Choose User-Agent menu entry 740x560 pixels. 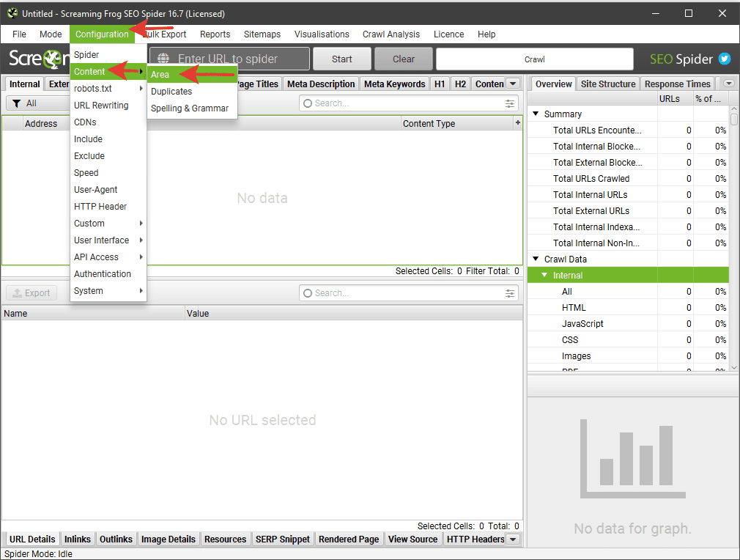tap(108, 189)
